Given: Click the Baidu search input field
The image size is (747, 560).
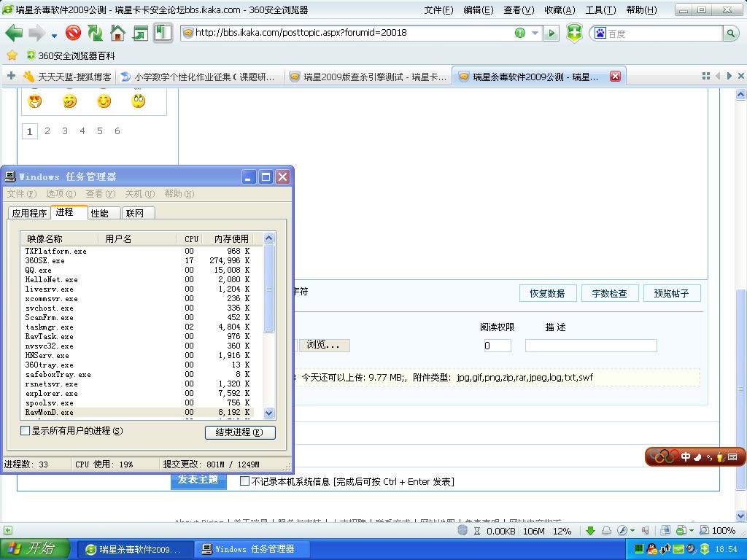Looking at the screenshot, I should pos(664,34).
